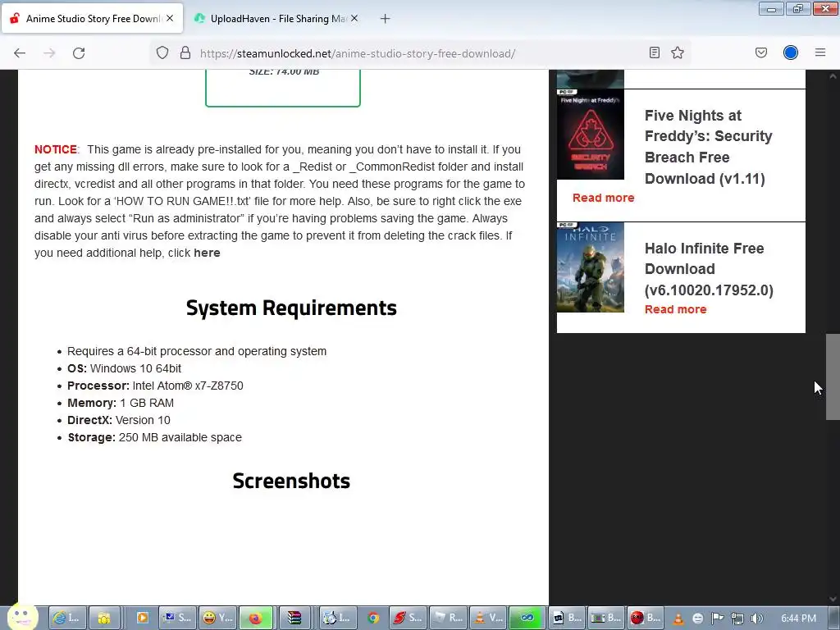This screenshot has width=840, height=630.
Task: Open the Firefox application menu
Action: (x=820, y=52)
